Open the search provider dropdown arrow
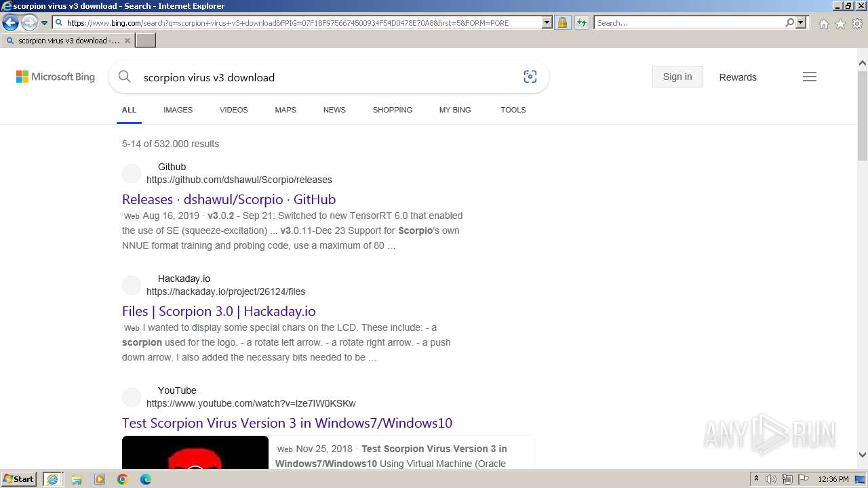The height and width of the screenshot is (488, 868). [801, 23]
